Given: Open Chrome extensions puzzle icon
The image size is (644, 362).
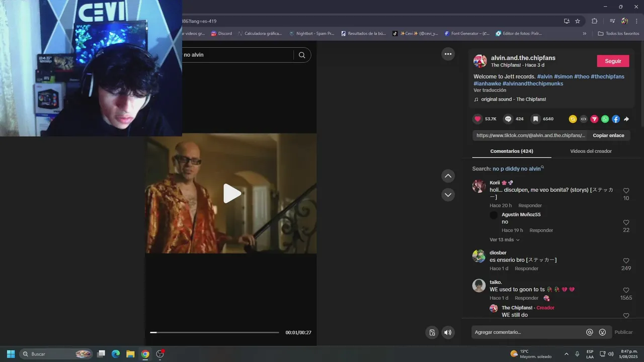Looking at the screenshot, I should pos(595,21).
